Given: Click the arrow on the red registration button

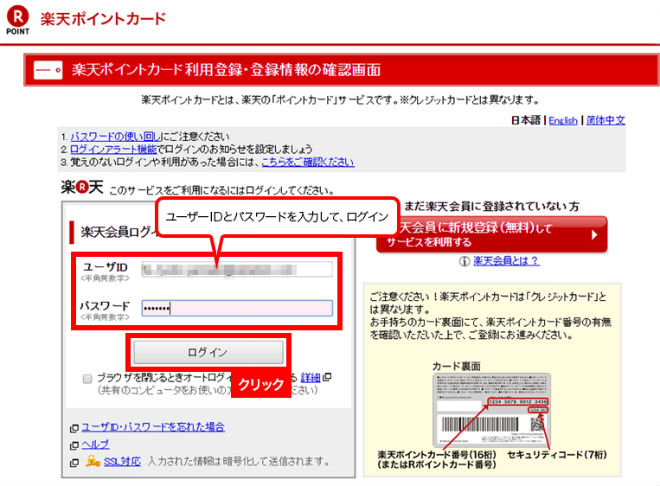Looking at the screenshot, I should (x=595, y=235).
